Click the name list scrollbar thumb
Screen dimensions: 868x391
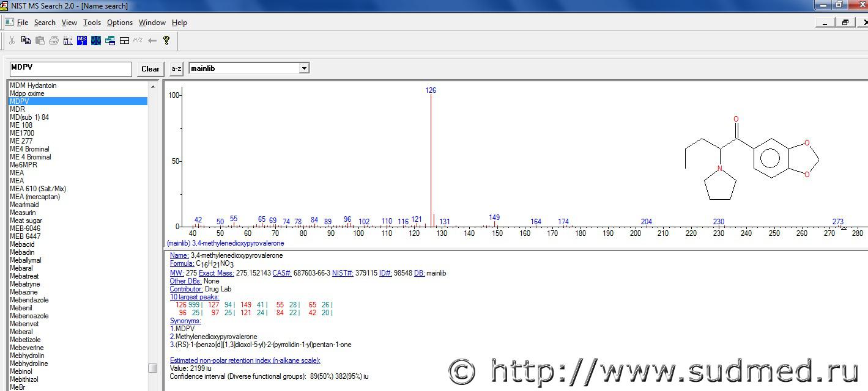click(152, 368)
